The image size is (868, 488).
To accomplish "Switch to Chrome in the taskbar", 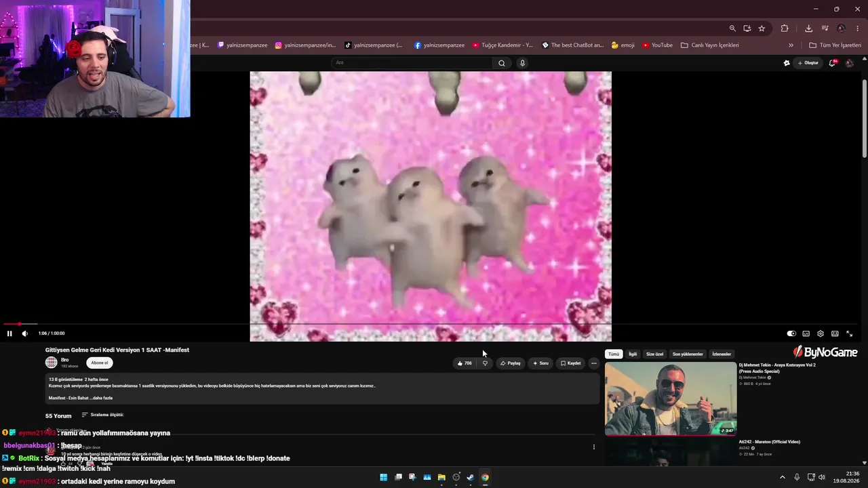I will pyautogui.click(x=485, y=477).
